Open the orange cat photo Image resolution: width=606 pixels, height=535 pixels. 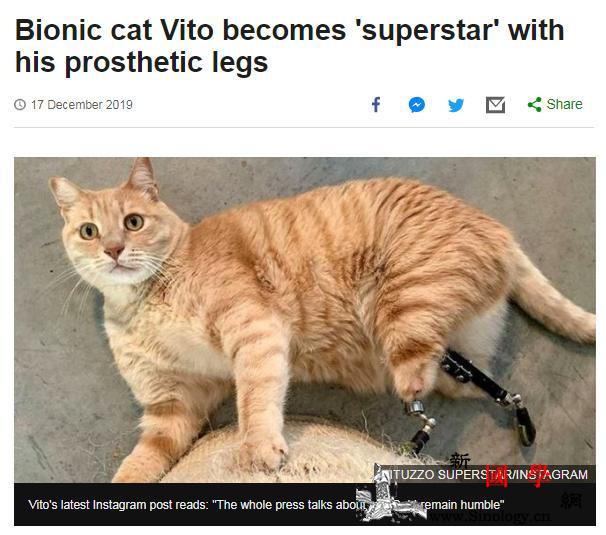(x=305, y=320)
